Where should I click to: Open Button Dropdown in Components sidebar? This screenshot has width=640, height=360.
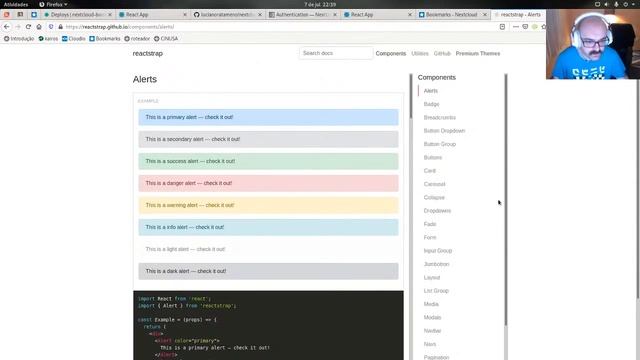pos(444,131)
